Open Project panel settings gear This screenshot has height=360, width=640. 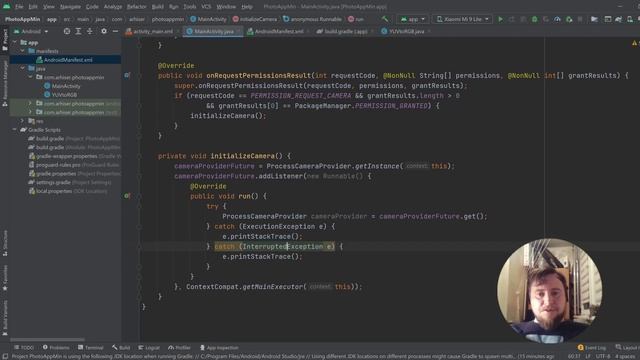pyautogui.click(x=104, y=31)
